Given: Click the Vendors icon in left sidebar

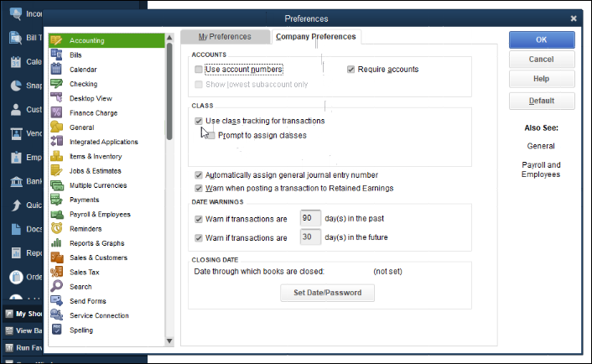Looking at the screenshot, I should click(16, 133).
